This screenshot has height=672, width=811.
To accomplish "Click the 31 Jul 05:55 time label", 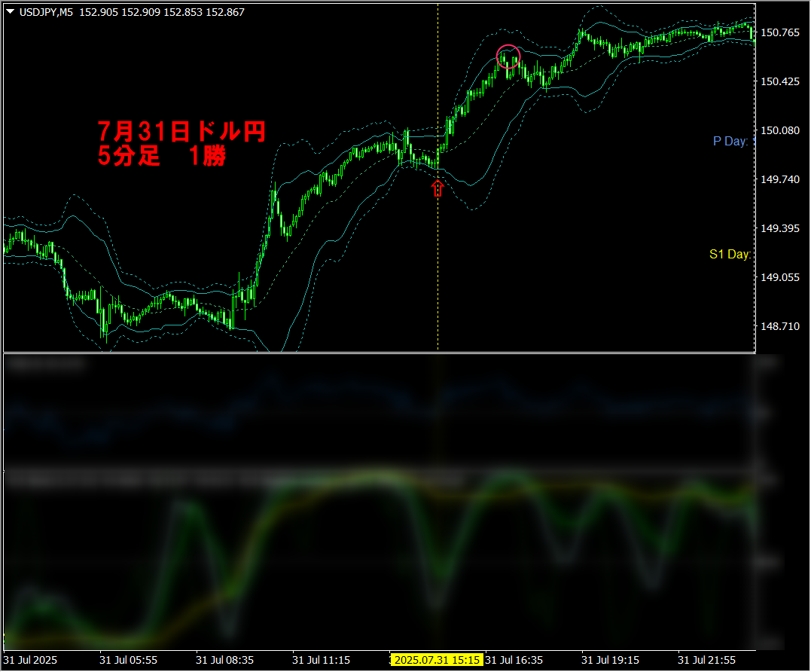I will coord(129,660).
